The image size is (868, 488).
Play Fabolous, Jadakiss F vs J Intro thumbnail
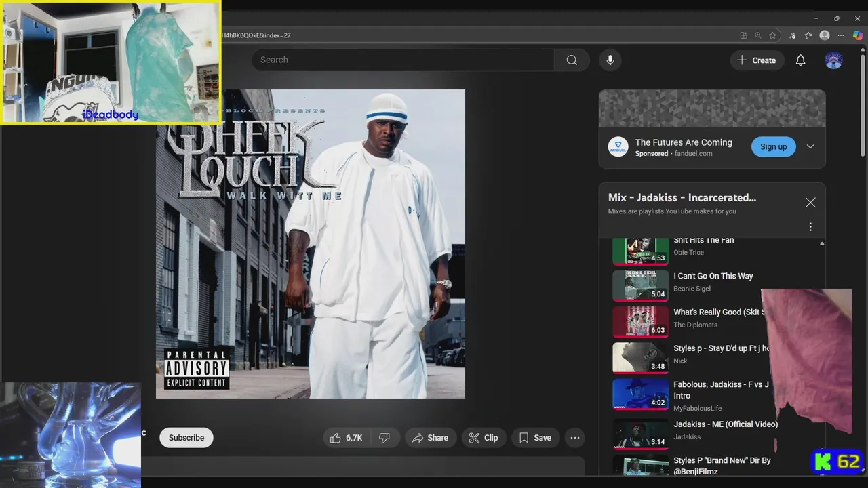(641, 394)
